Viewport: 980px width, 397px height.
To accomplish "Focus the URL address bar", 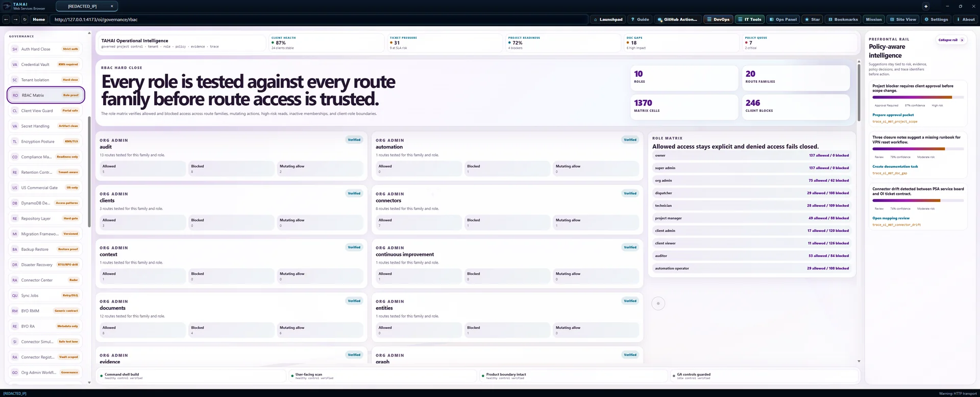I will 319,19.
